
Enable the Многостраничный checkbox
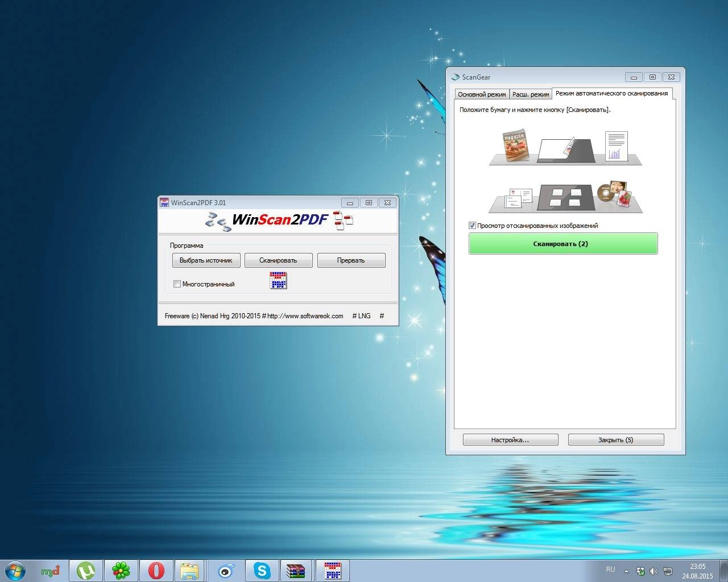(x=177, y=284)
